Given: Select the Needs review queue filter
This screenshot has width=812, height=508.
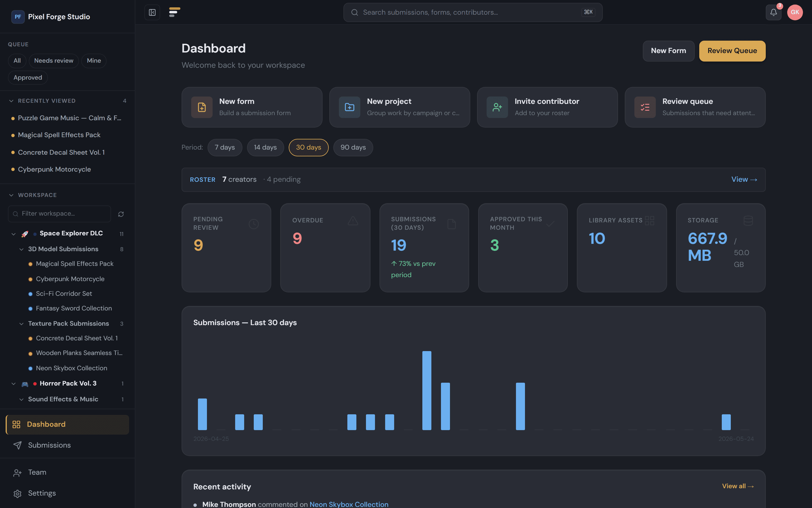Looking at the screenshot, I should pos(54,61).
